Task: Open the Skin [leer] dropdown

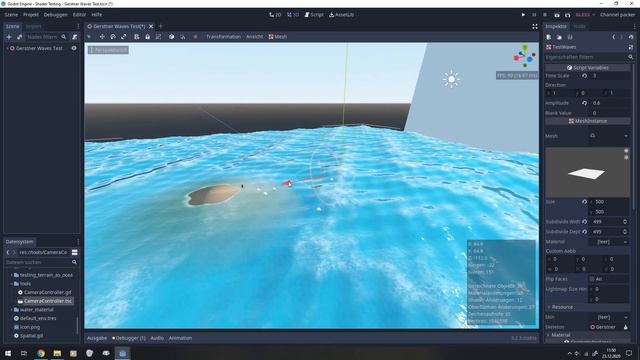Action: tap(608, 317)
